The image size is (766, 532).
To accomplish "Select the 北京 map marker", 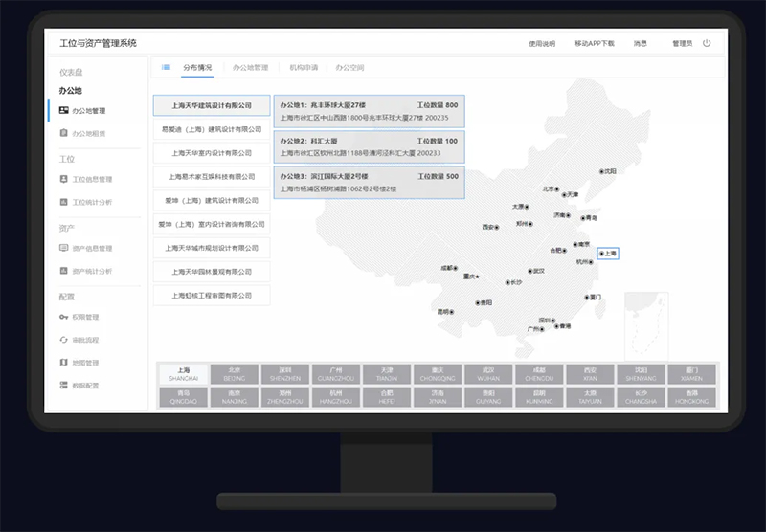I will point(551,188).
